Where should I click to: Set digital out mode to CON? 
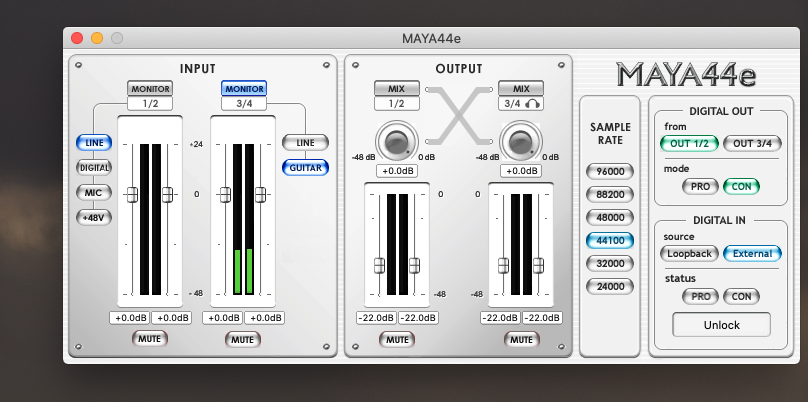click(742, 187)
